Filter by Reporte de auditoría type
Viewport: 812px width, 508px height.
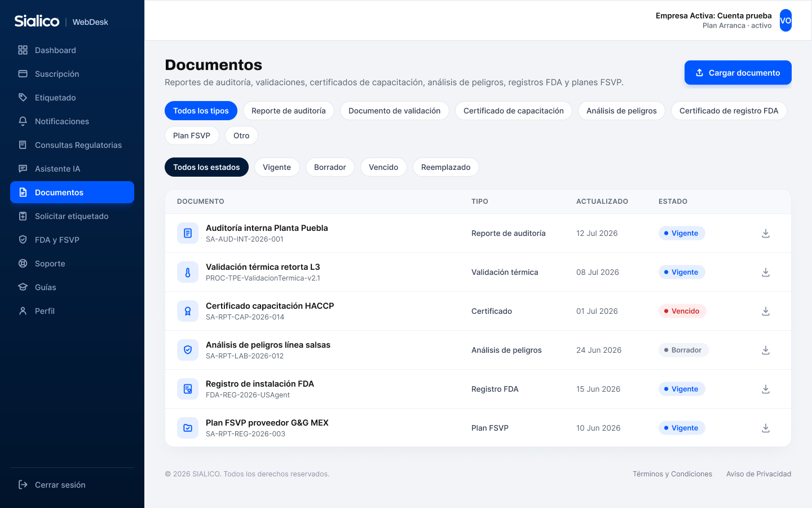[x=289, y=111]
